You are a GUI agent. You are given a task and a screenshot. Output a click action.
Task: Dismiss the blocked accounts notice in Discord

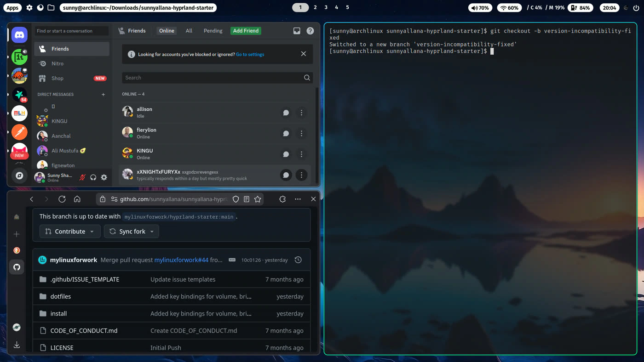pyautogui.click(x=304, y=54)
